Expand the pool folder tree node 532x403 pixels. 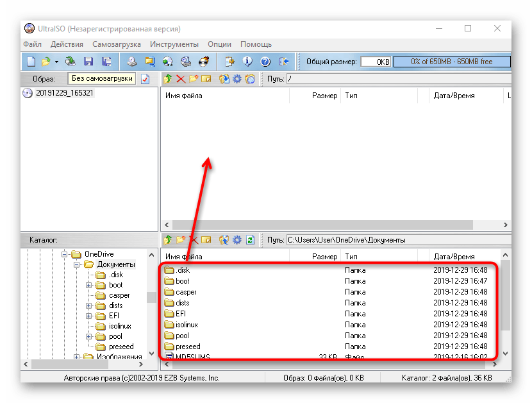[x=89, y=336]
